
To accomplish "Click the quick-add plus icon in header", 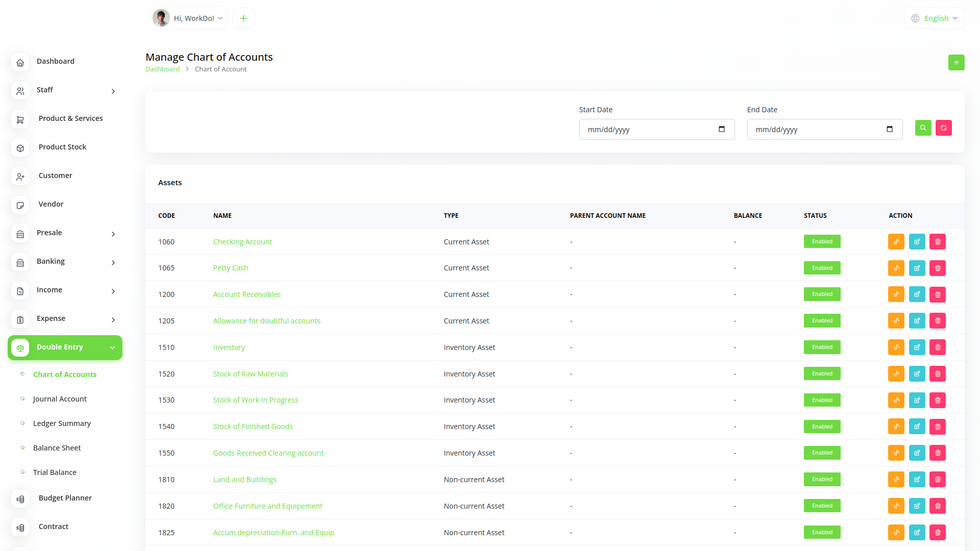I will [243, 18].
